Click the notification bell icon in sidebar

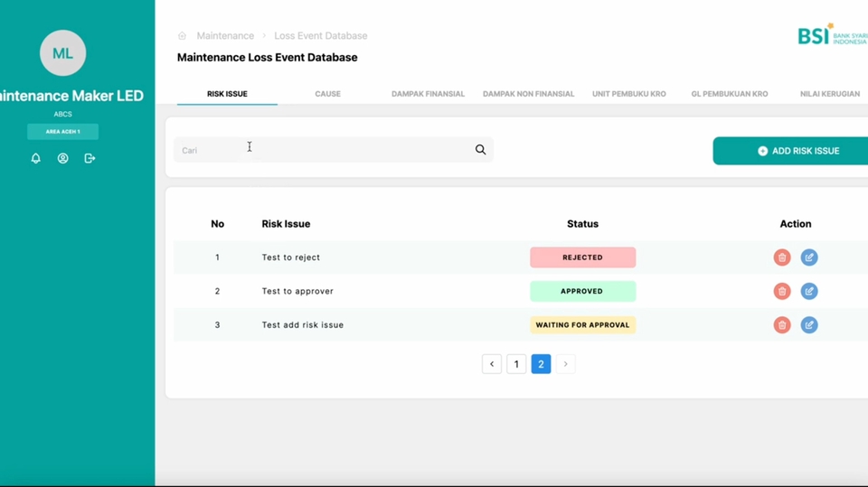click(36, 158)
